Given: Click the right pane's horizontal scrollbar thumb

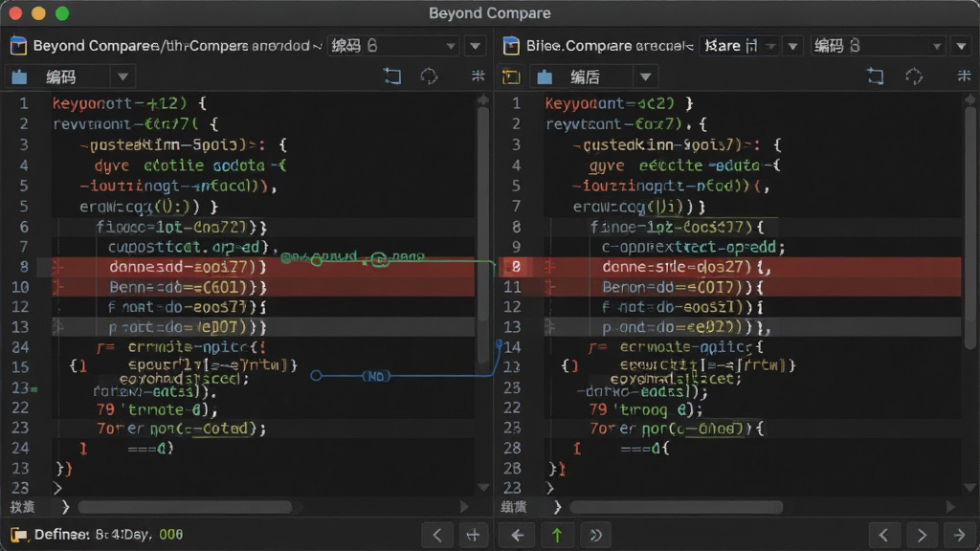Looking at the screenshot, I should (676, 507).
